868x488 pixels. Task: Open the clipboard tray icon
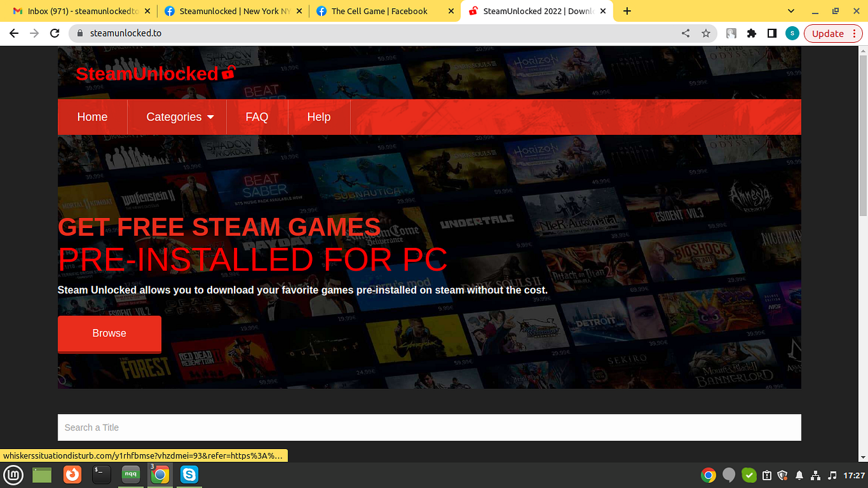pyautogui.click(x=767, y=475)
